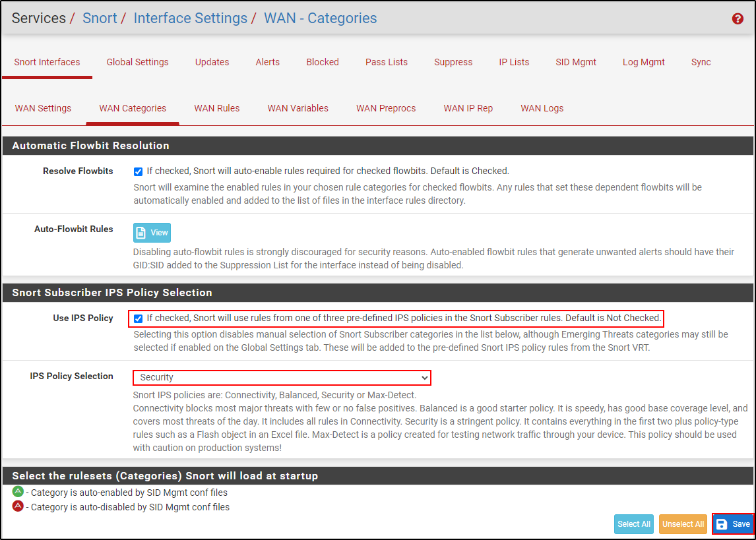Switch to the WAN IP Rep sub-tab
756x540 pixels.
tap(468, 108)
